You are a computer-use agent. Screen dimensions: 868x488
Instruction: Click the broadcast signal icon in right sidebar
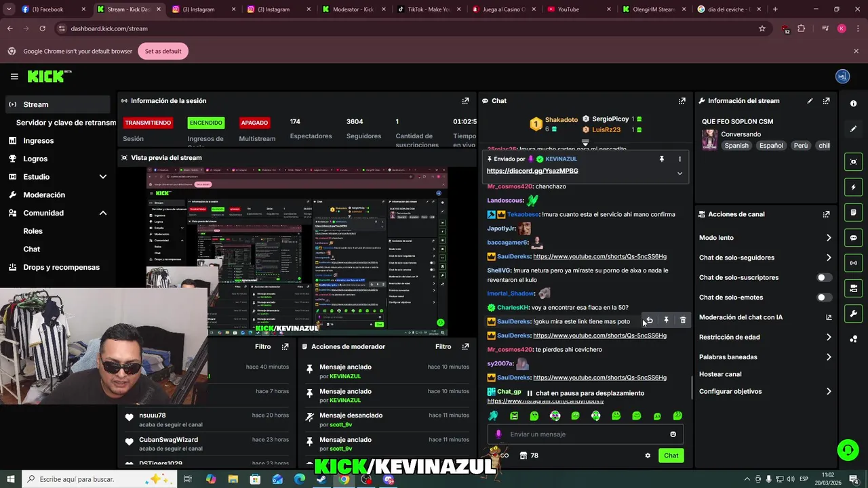(x=853, y=263)
